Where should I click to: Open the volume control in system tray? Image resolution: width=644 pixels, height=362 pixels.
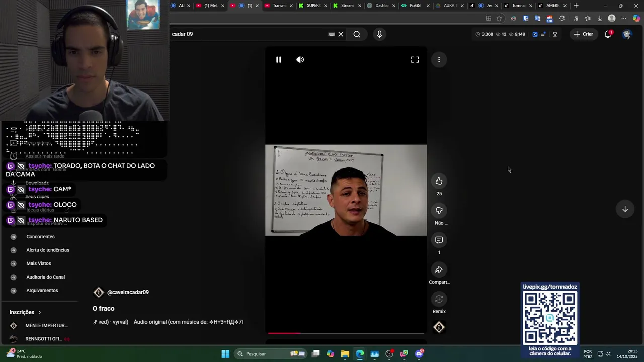[608, 354]
